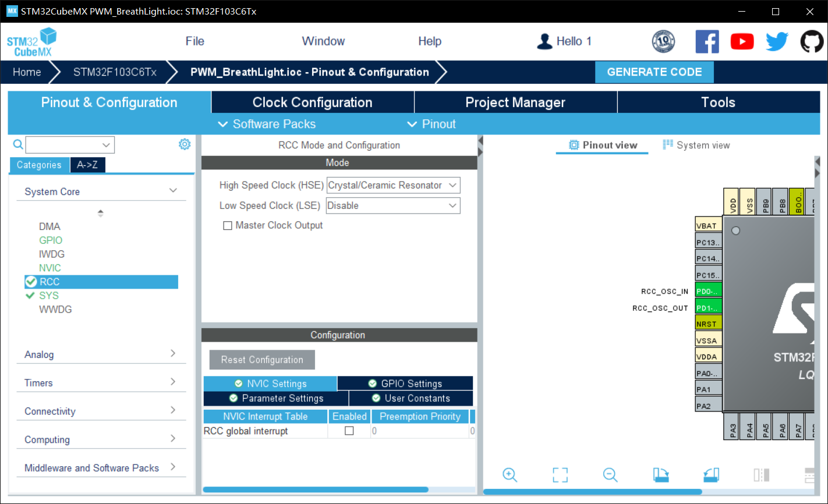The width and height of the screenshot is (828, 504).
Task: Click the green check icon beside RCC
Action: tap(31, 282)
